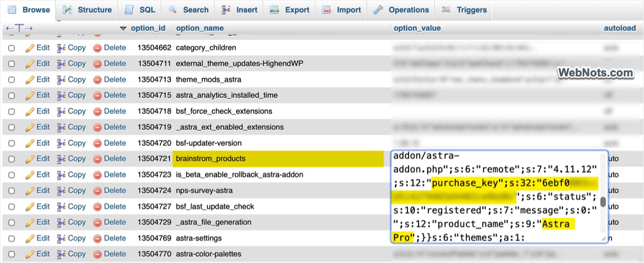Tick the checkbox for external_theme_updates-HighendWP row
The width and height of the screenshot is (644, 263).
[11, 64]
